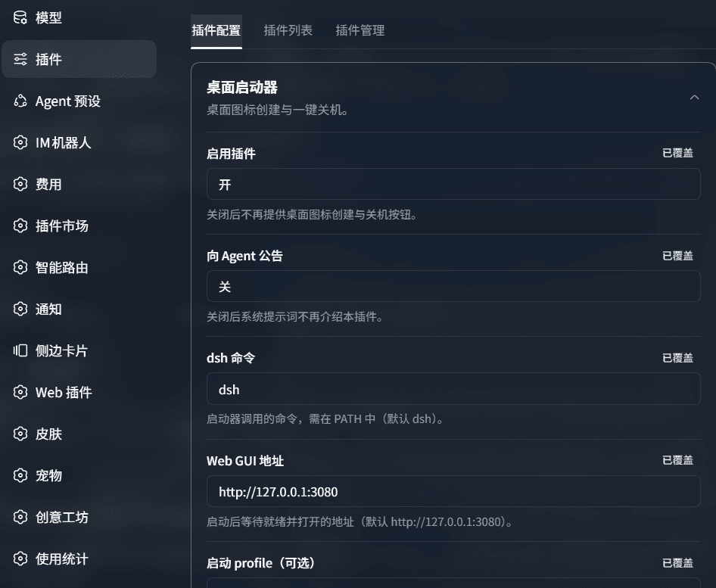The image size is (716, 588).
Task: Click the IM机器人 gear icon
Action: 20,142
